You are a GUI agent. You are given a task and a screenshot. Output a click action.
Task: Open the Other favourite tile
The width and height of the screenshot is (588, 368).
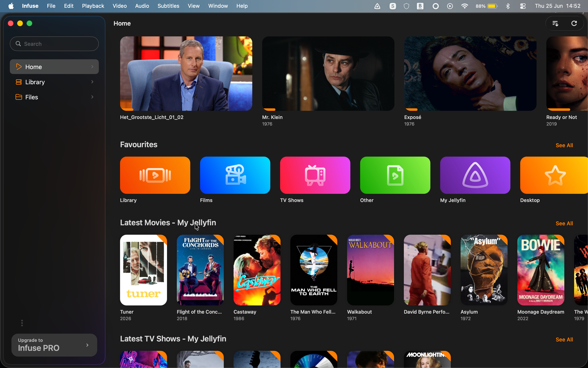click(395, 175)
